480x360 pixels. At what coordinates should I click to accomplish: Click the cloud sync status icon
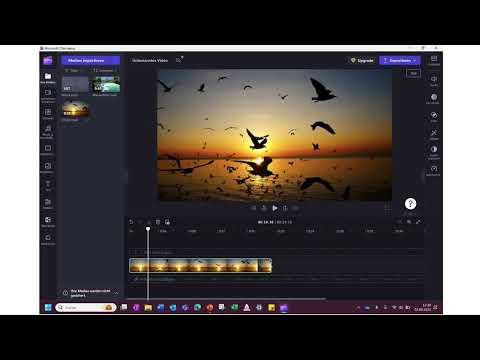(x=179, y=60)
